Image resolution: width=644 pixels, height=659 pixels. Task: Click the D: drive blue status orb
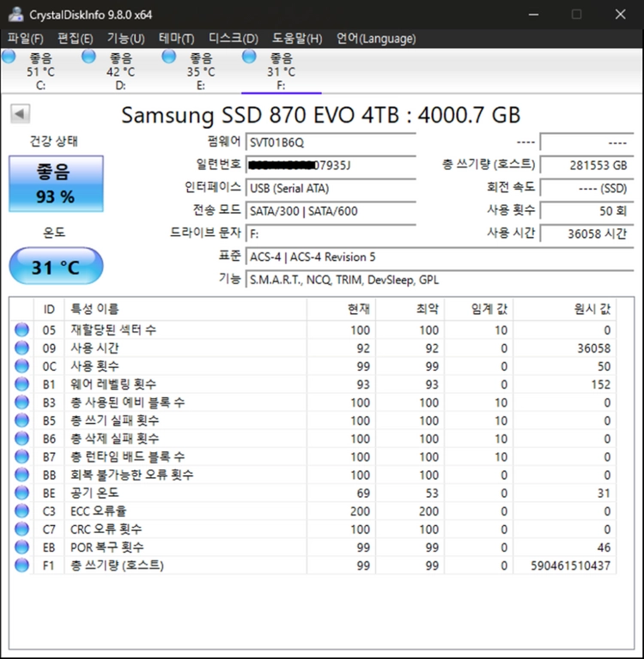(88, 57)
